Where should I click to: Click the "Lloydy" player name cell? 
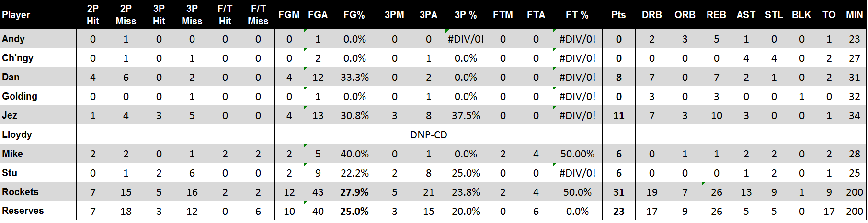point(17,134)
